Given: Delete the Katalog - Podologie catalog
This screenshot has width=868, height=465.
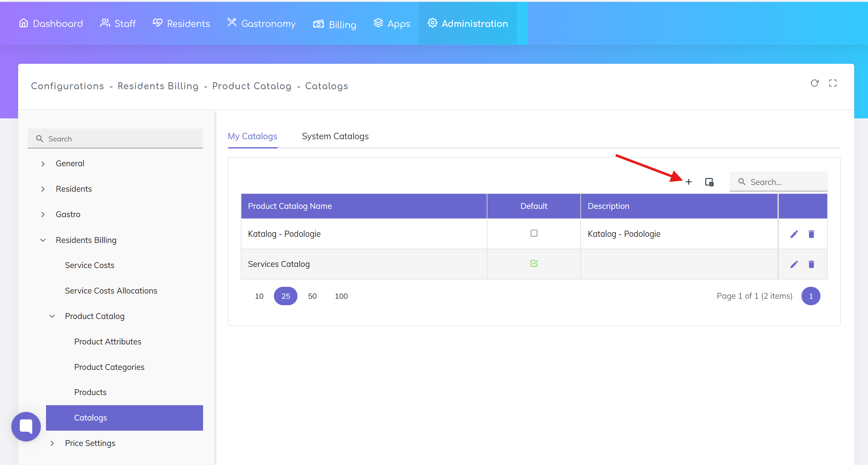Looking at the screenshot, I should (x=811, y=234).
